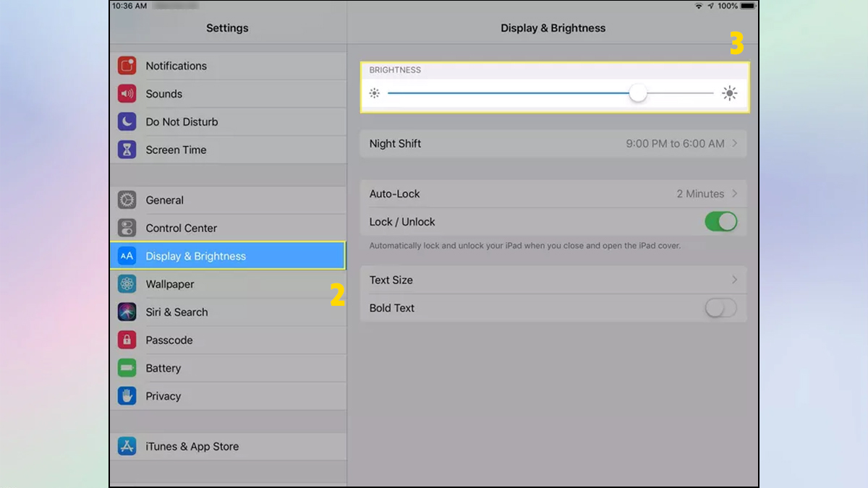
Task: Tap the Bold Text label
Action: 392,308
